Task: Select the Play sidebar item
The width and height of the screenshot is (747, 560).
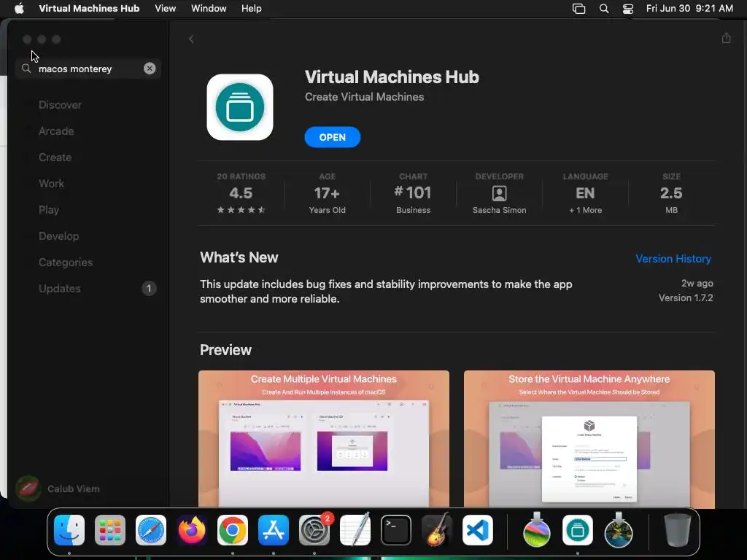Action: click(49, 209)
